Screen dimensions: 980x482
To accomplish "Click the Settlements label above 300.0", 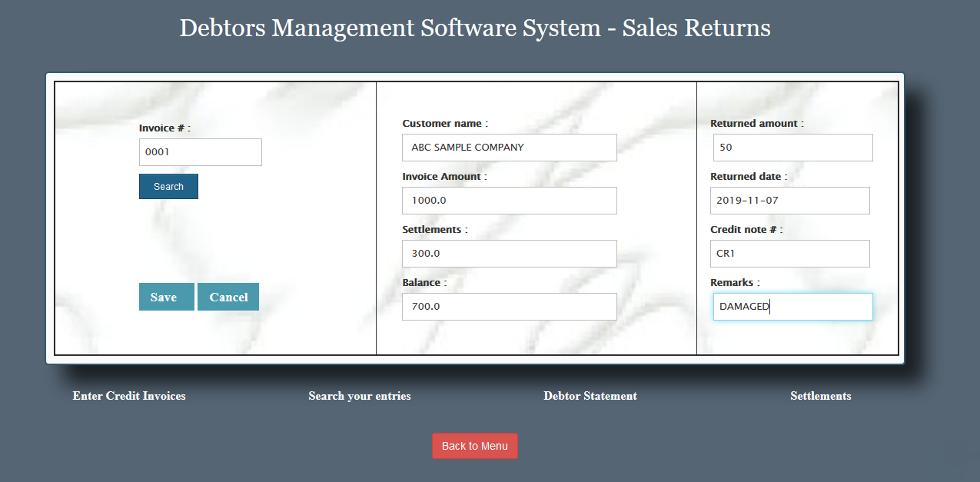I will (x=434, y=230).
